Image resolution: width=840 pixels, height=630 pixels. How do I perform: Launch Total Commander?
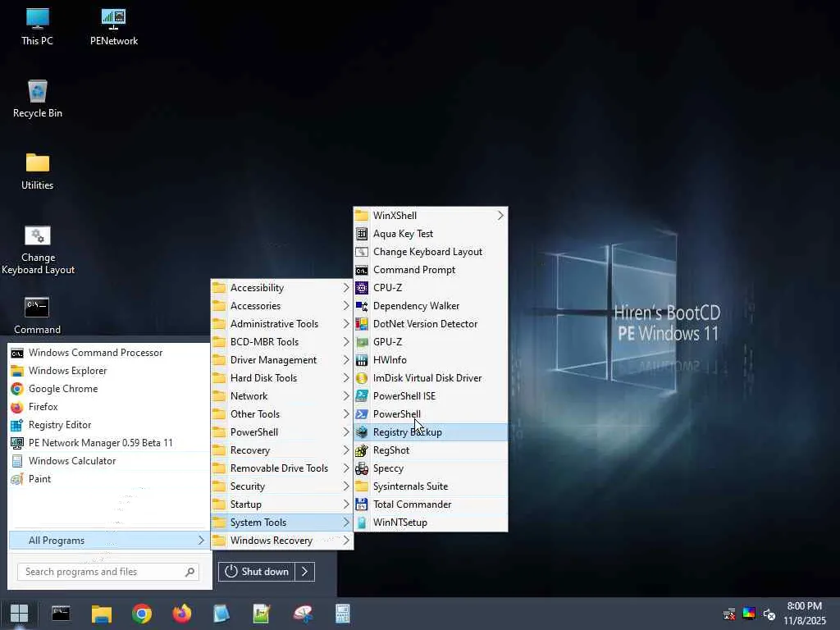coord(430,504)
